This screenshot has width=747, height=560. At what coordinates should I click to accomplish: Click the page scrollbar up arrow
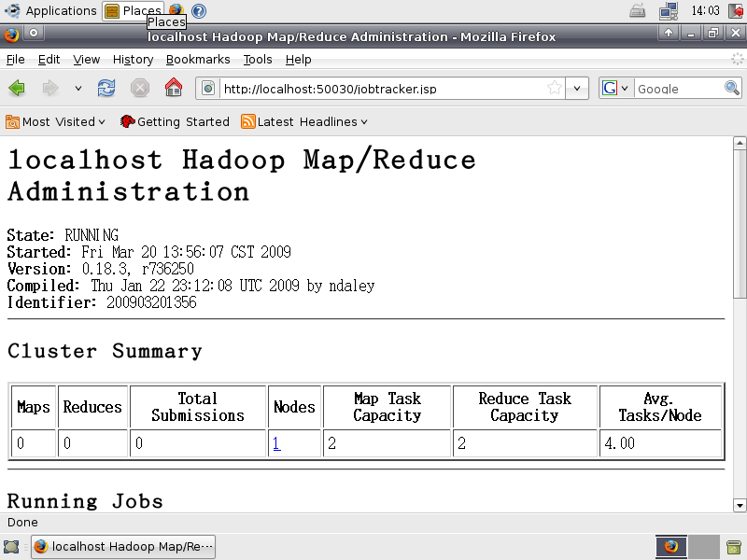click(x=740, y=143)
